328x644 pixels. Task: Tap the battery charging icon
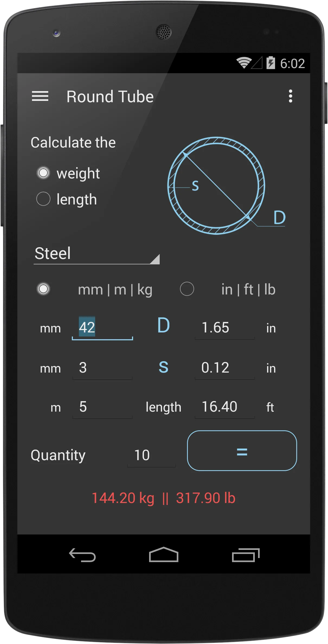271,63
